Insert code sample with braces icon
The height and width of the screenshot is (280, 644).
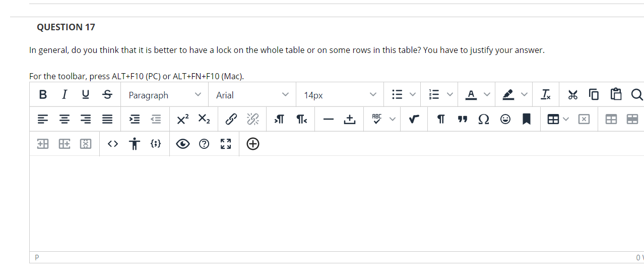(156, 144)
